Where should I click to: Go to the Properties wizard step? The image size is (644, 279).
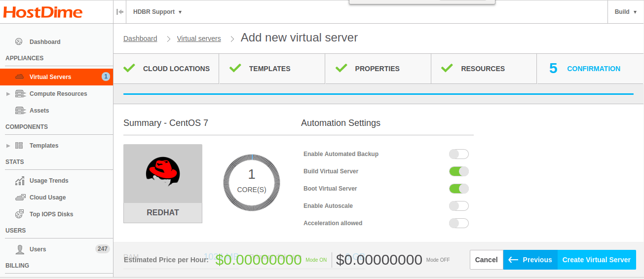click(x=378, y=69)
